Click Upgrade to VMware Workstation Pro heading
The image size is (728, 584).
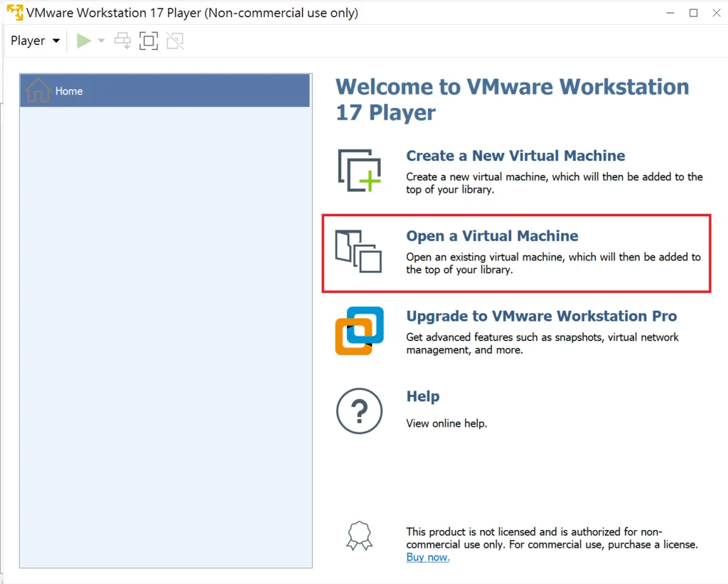tap(541, 316)
